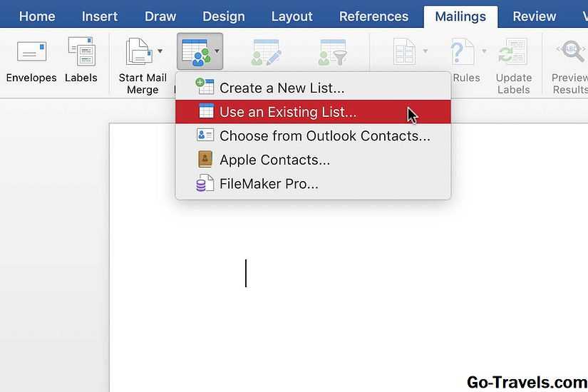Expand the Select Recipients dropdown arrow

(x=216, y=51)
